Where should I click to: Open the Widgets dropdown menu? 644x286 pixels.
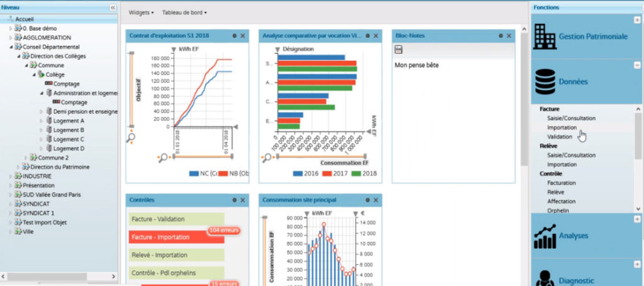pos(142,13)
